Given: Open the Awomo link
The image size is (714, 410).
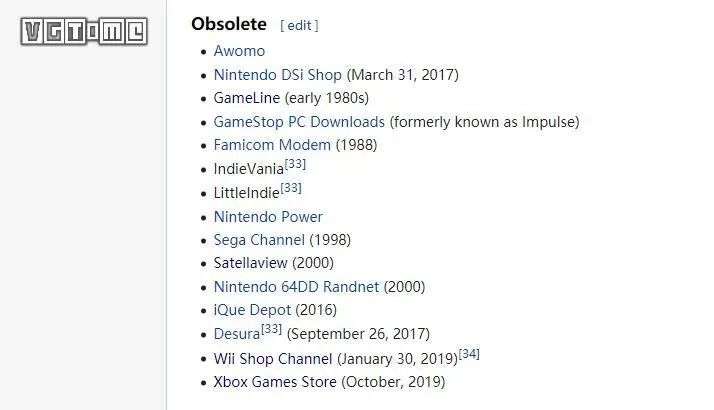Looking at the screenshot, I should click(x=239, y=51).
